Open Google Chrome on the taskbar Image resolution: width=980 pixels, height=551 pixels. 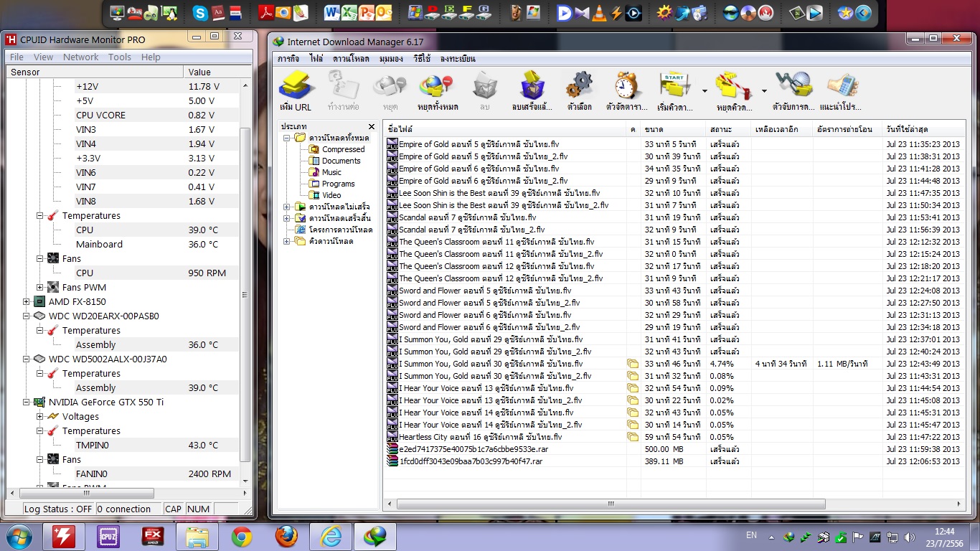click(x=242, y=536)
